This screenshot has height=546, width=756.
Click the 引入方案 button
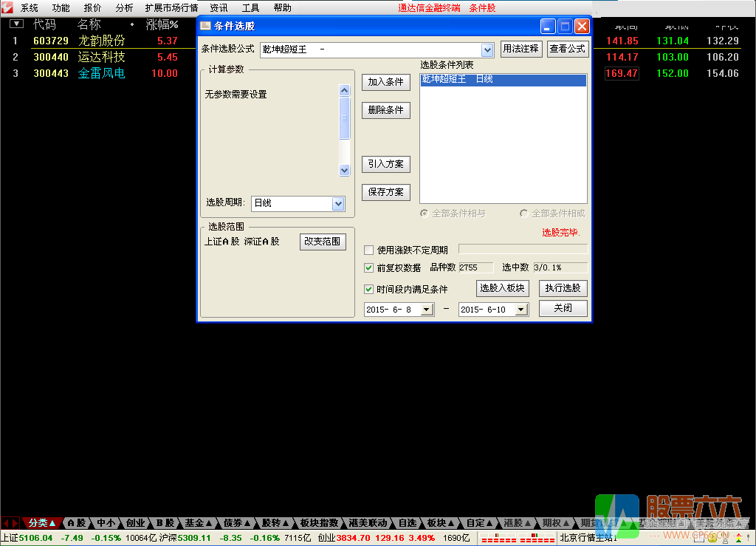[x=385, y=164]
